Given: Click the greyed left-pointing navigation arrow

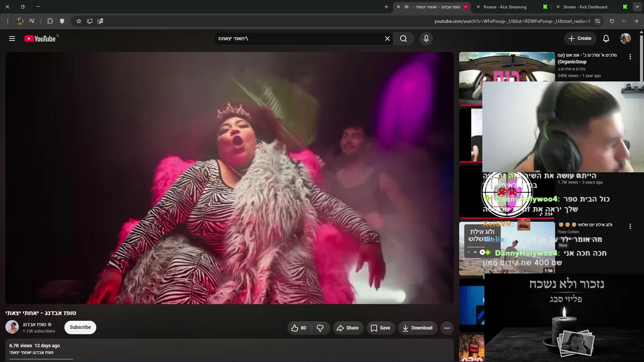Looking at the screenshot, I should click(x=624, y=21).
